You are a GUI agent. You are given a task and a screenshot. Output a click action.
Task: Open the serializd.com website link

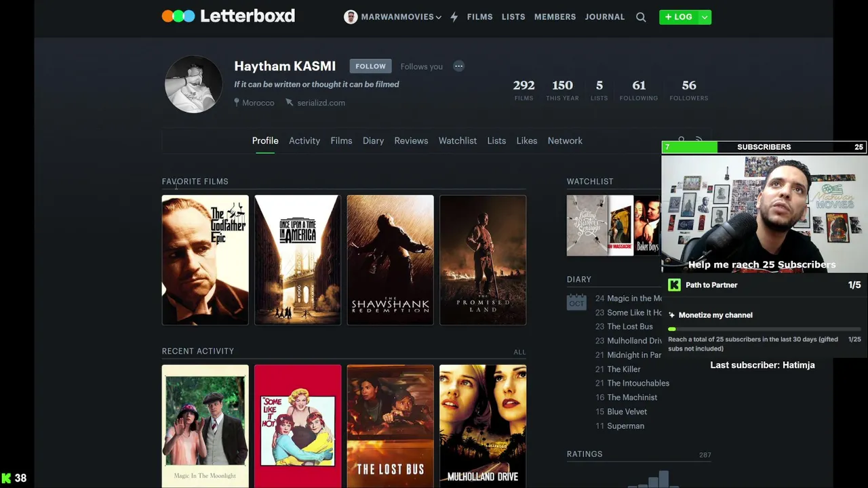tap(321, 102)
